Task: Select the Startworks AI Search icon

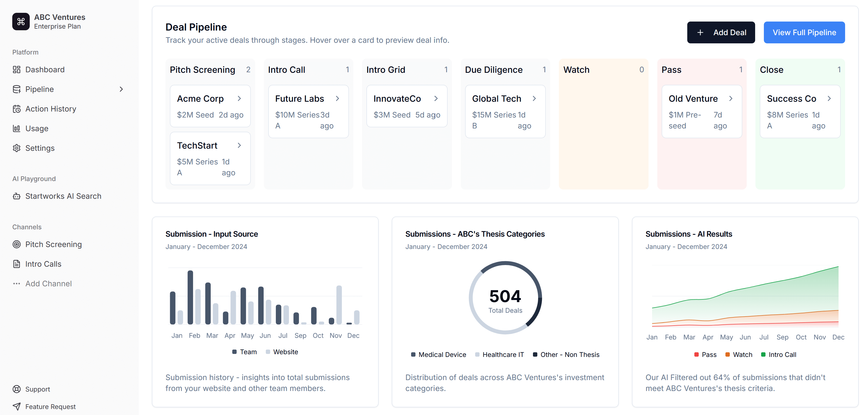Action: point(17,196)
